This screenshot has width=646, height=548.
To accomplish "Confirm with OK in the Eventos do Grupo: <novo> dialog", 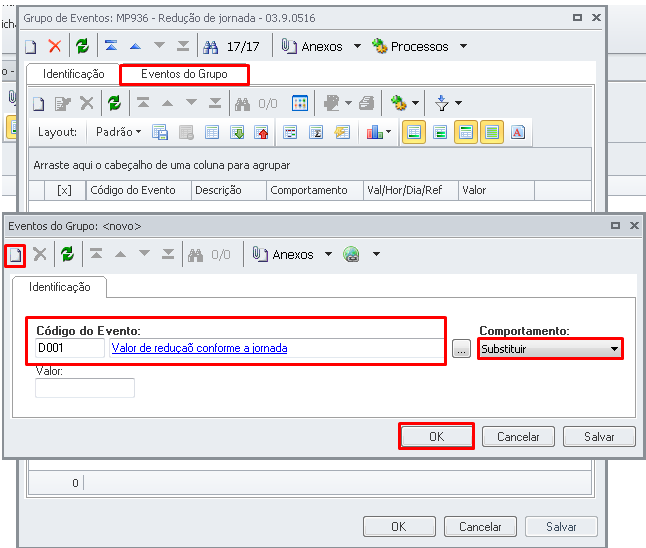I will pyautogui.click(x=436, y=436).
